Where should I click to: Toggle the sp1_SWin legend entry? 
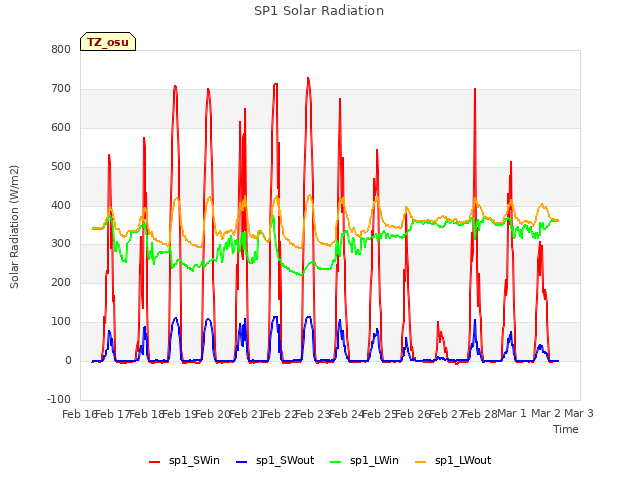[x=184, y=460]
